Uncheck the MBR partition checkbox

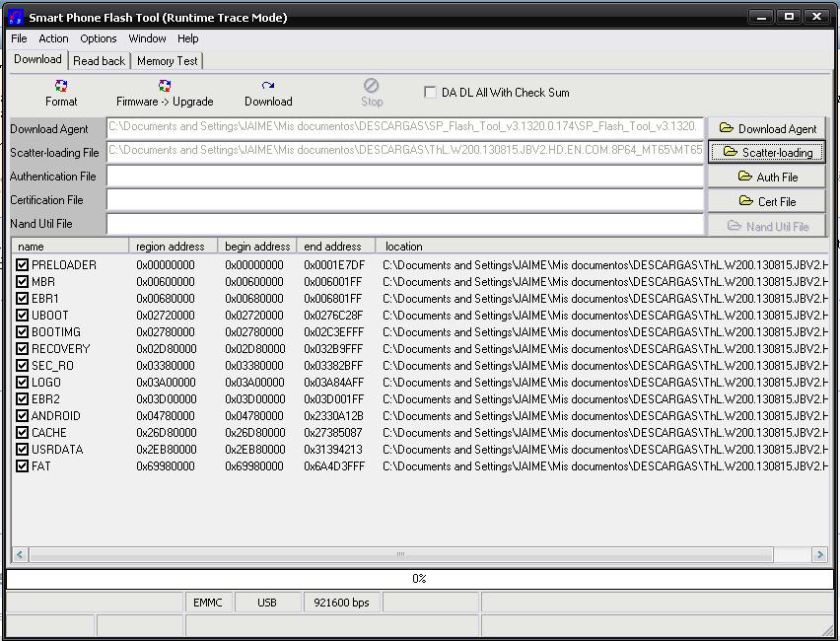(22, 281)
